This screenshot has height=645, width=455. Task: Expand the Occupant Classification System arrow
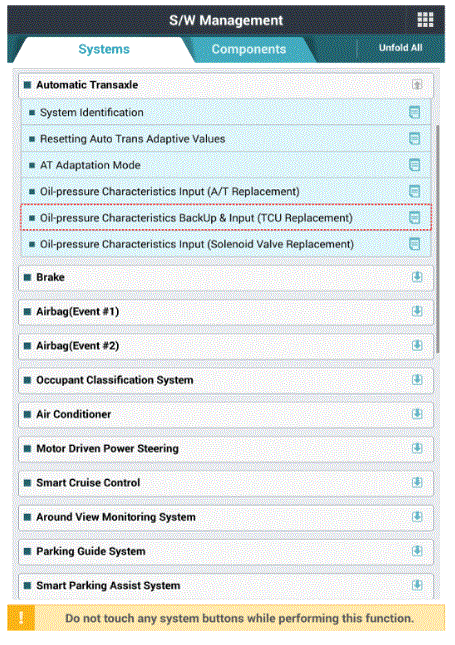[x=417, y=380]
